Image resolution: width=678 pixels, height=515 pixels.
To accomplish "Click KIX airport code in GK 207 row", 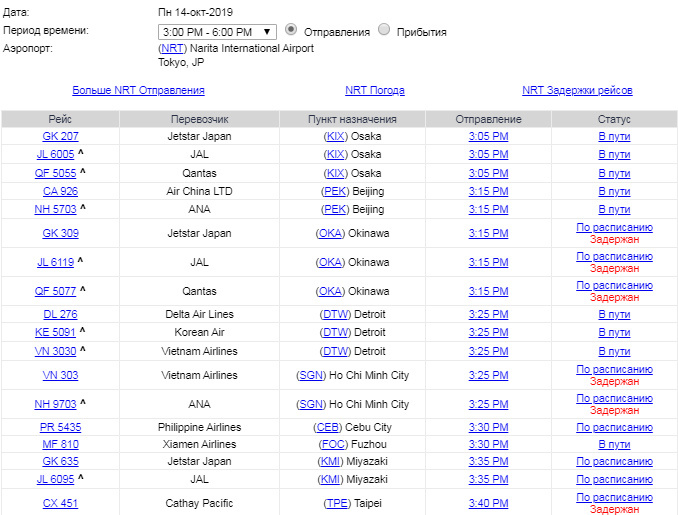I will [336, 136].
